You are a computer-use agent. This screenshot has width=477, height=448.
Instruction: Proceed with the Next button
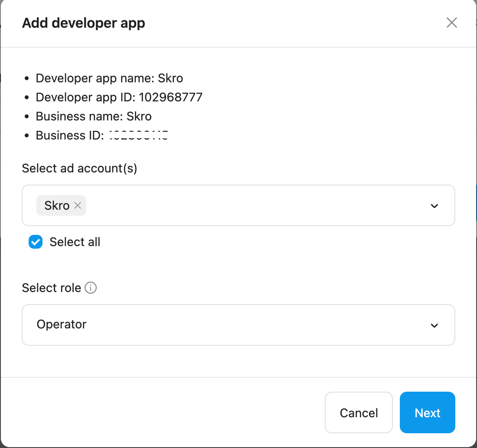[x=428, y=412]
